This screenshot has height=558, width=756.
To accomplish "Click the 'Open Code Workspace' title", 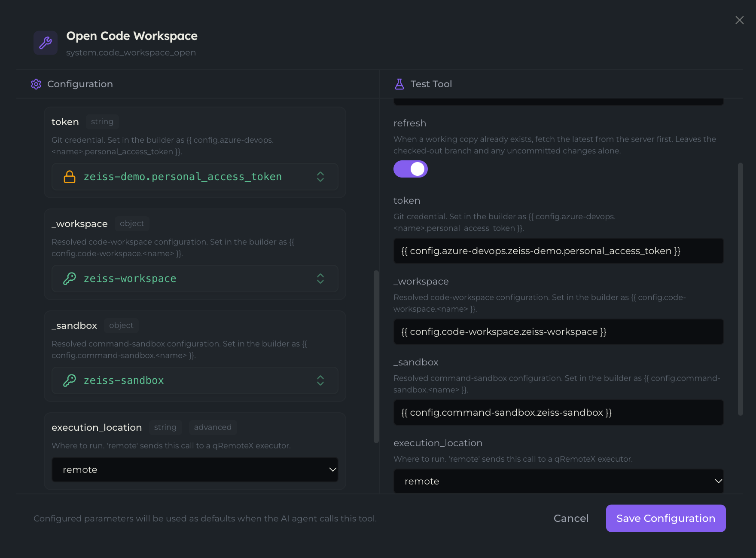I will tap(132, 36).
